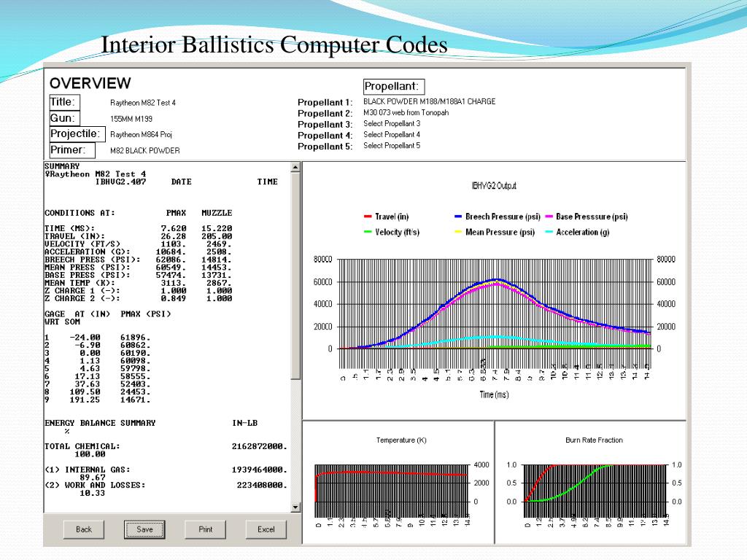Click the 'IBHVG2 Output' chart title
The image size is (747, 560).
click(x=494, y=186)
